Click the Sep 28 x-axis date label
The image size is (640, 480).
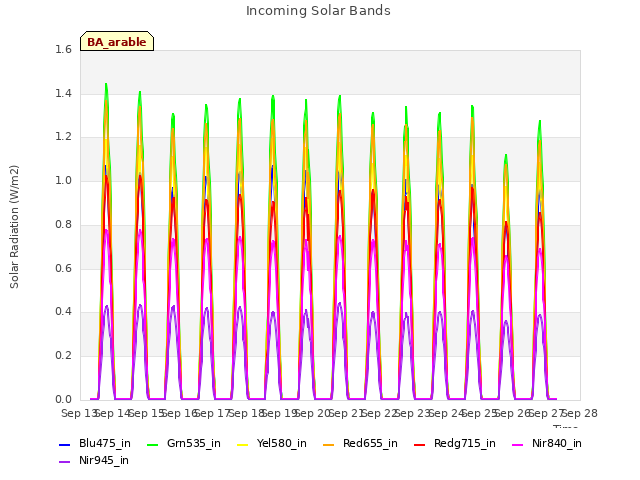coord(580,413)
